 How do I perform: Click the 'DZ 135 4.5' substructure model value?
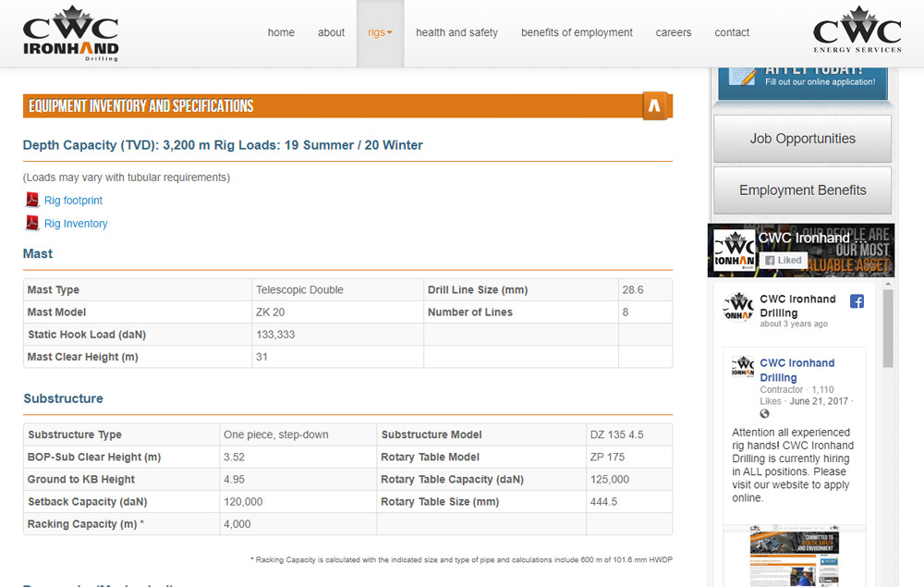(x=616, y=435)
